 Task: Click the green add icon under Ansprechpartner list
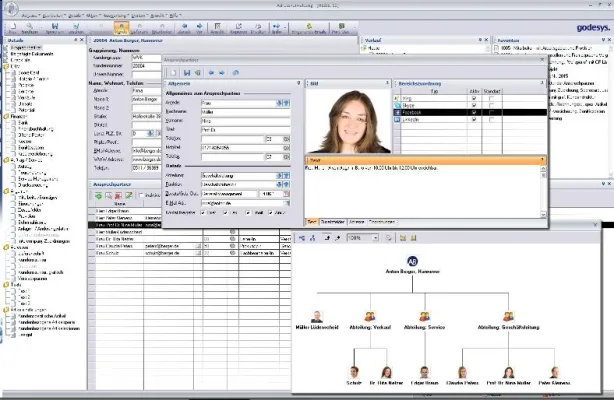pyautogui.click(x=98, y=194)
